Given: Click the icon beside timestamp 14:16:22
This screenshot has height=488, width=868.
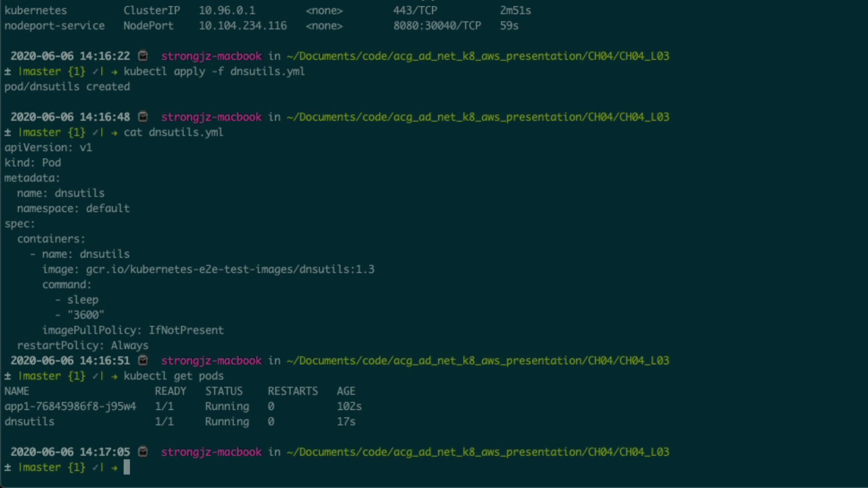Looking at the screenshot, I should (143, 56).
